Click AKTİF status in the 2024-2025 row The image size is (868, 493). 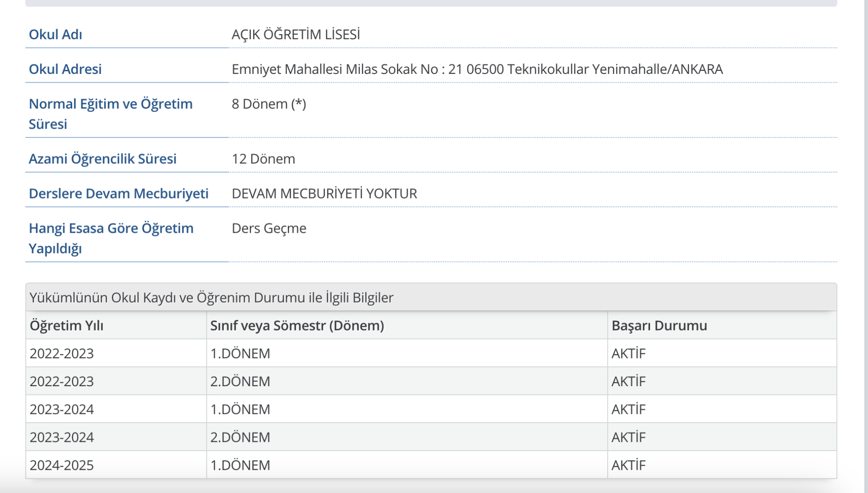pyautogui.click(x=628, y=465)
